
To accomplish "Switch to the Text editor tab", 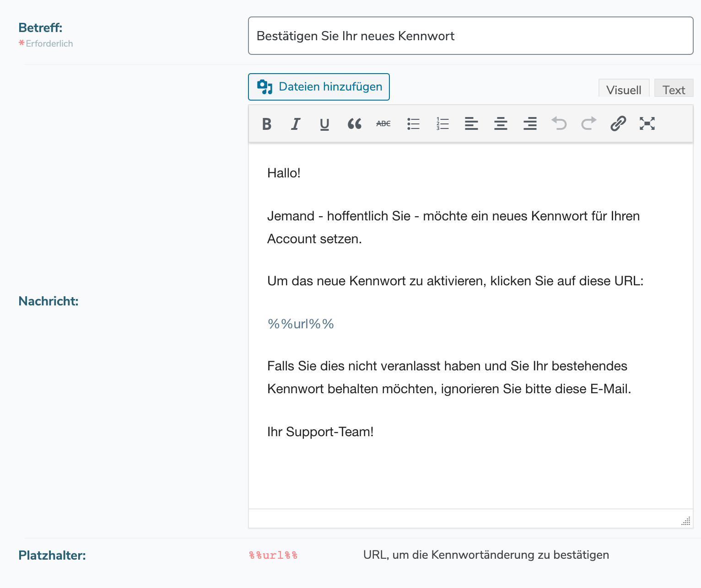I will pos(674,90).
